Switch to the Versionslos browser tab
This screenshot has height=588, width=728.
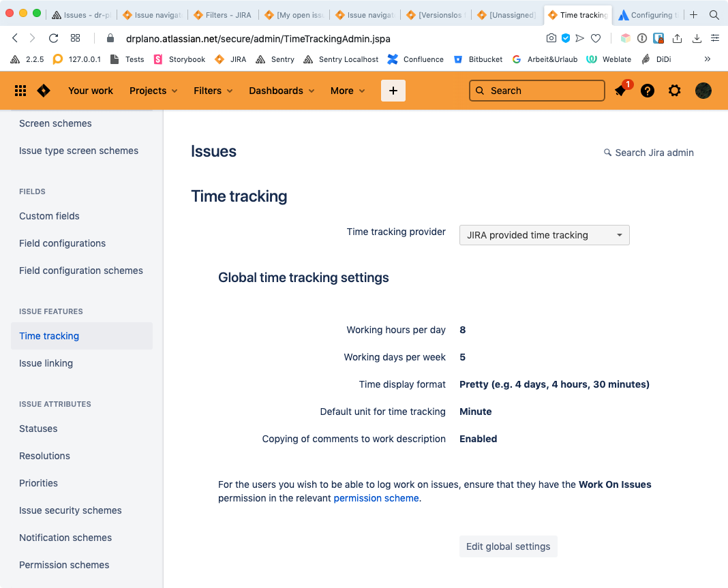[x=436, y=15]
